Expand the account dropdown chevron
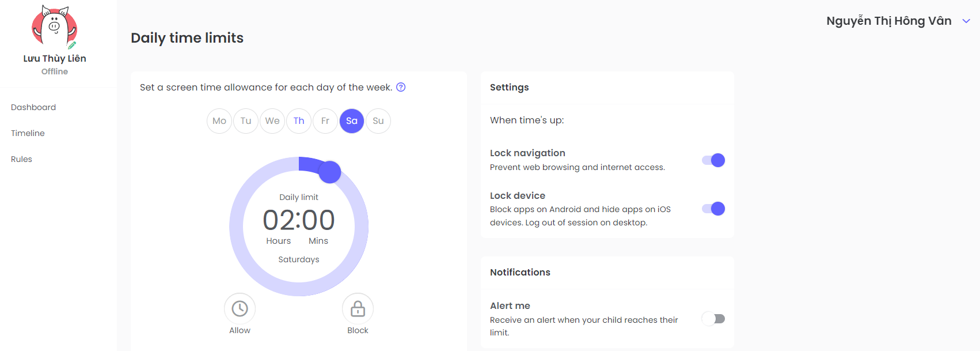The image size is (980, 351). pyautogui.click(x=967, y=21)
